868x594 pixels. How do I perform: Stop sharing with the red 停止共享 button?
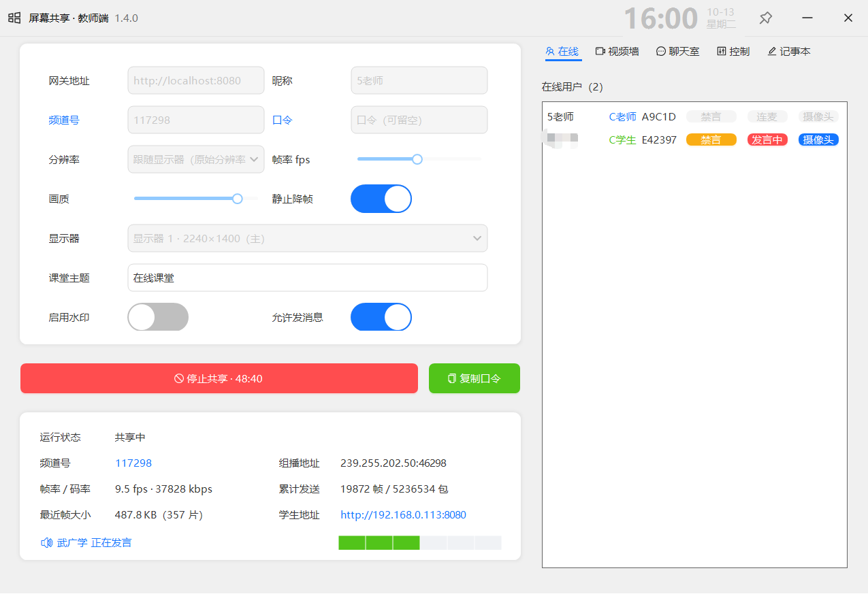coord(219,378)
